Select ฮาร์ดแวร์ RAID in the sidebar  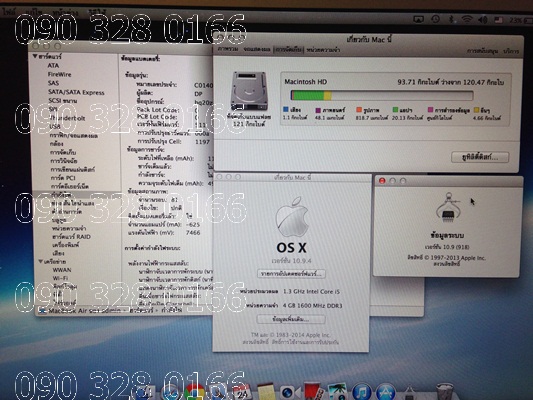coord(71,237)
